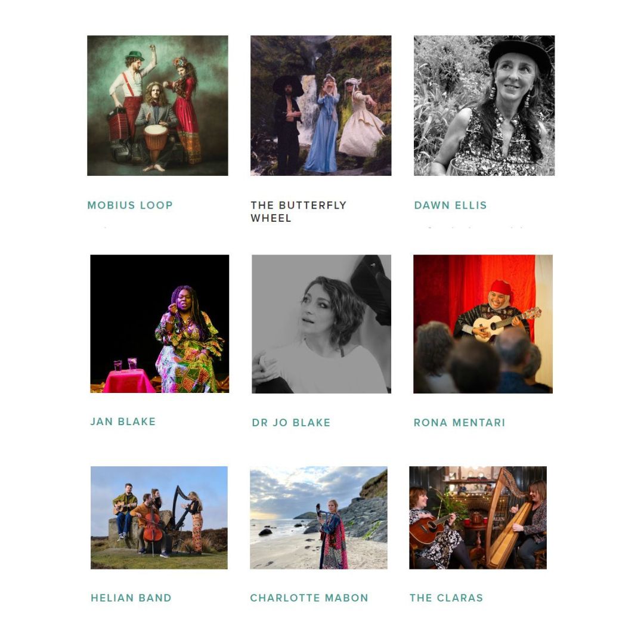Open The Claras harp and guitar photo
This screenshot has height=644, width=644.
pyautogui.click(x=478, y=518)
